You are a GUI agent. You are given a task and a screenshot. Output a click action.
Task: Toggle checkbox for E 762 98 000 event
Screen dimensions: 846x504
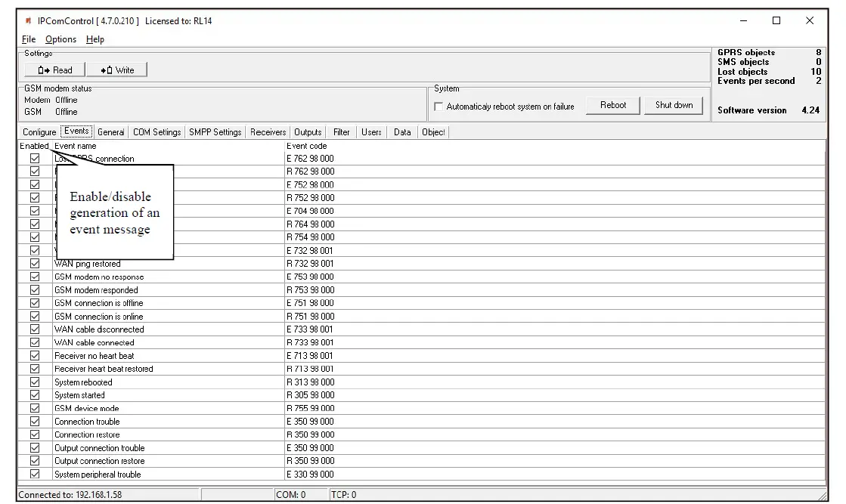tap(35, 159)
